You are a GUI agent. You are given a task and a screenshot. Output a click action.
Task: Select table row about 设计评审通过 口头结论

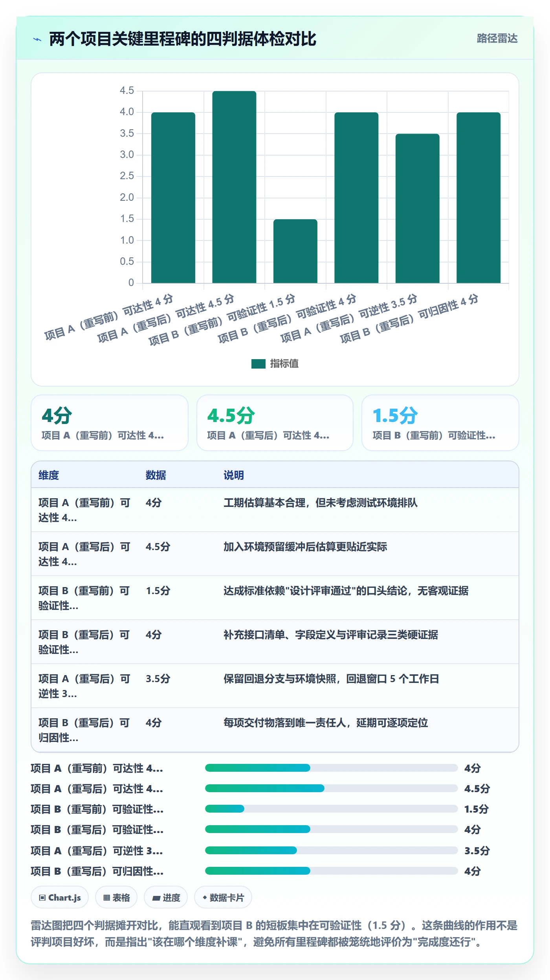(275, 598)
